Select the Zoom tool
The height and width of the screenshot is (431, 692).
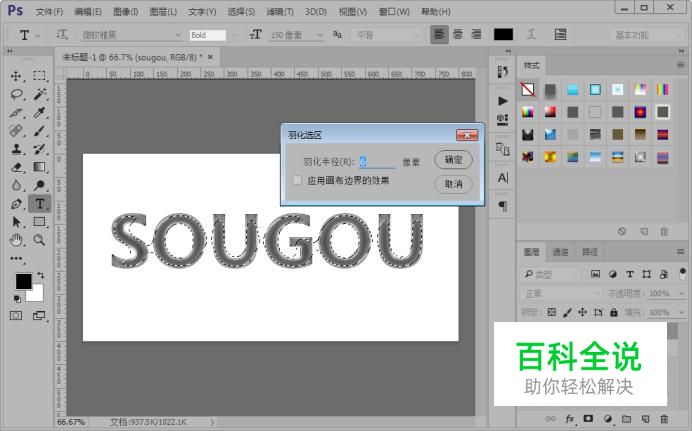click(39, 240)
